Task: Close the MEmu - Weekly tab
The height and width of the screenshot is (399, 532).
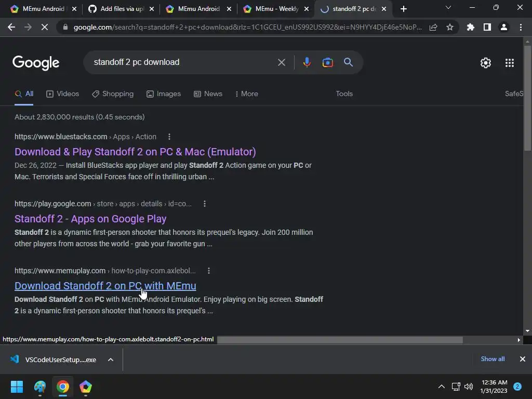Action: [x=307, y=9]
